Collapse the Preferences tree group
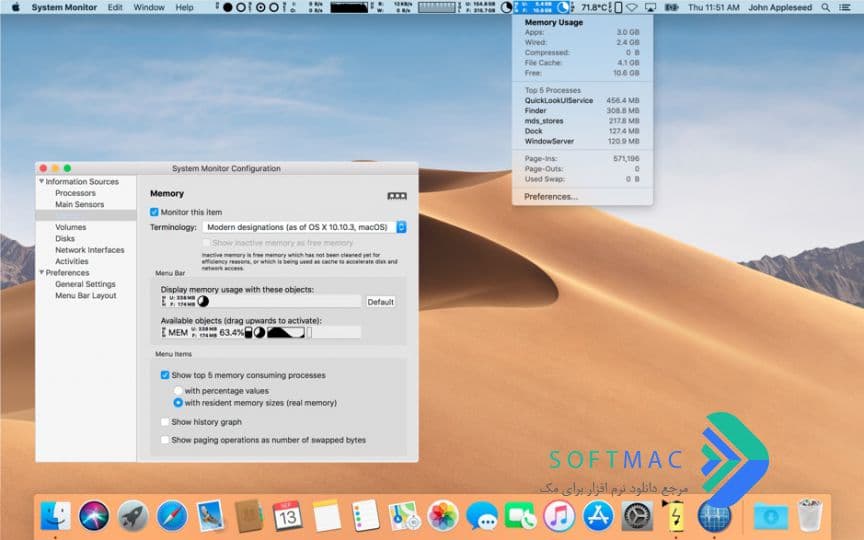This screenshot has width=864, height=540. point(41,273)
